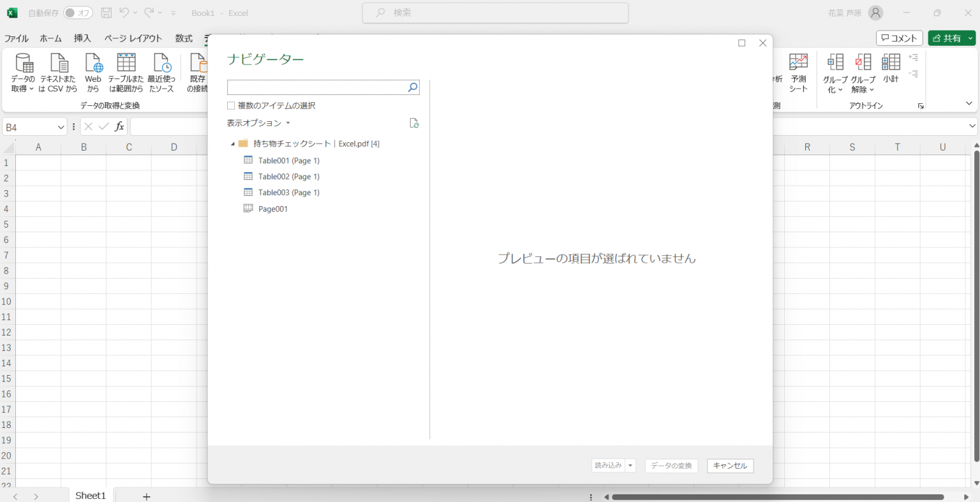
Task: Open the 表示オプション dropdown
Action: pyautogui.click(x=258, y=123)
